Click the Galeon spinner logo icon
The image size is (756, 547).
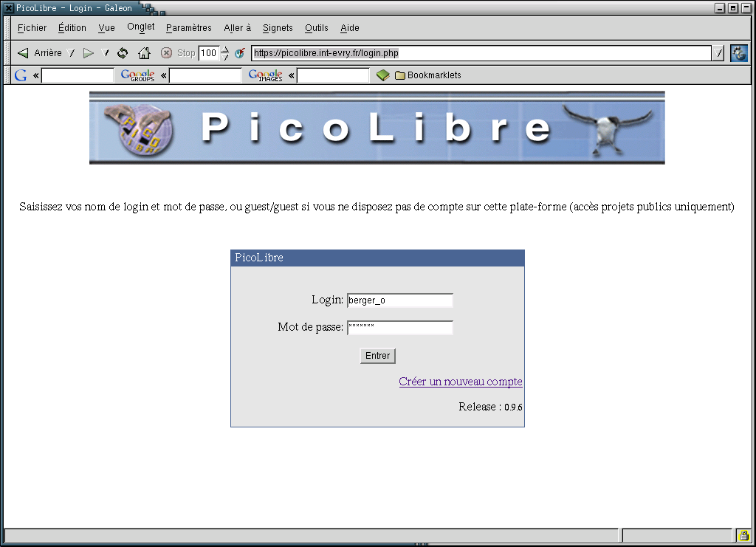click(738, 53)
